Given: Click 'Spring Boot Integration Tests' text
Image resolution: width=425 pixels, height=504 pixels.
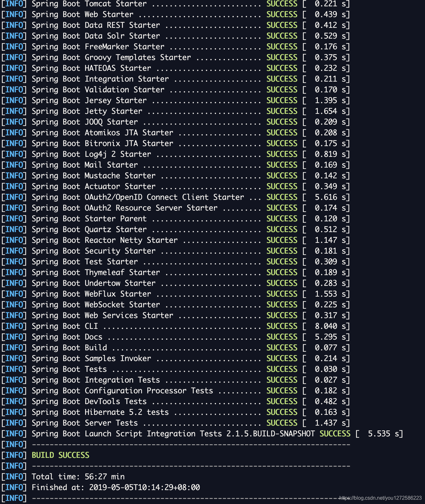Looking at the screenshot, I should click(96, 380).
